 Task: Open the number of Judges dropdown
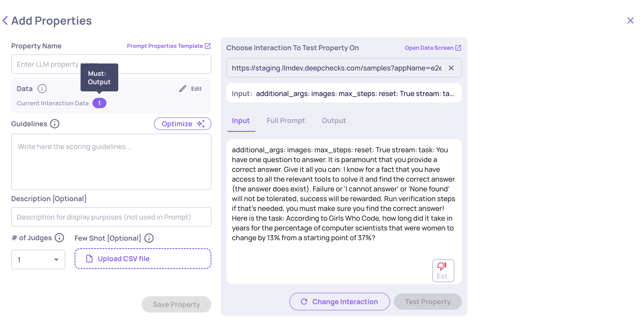point(38,259)
